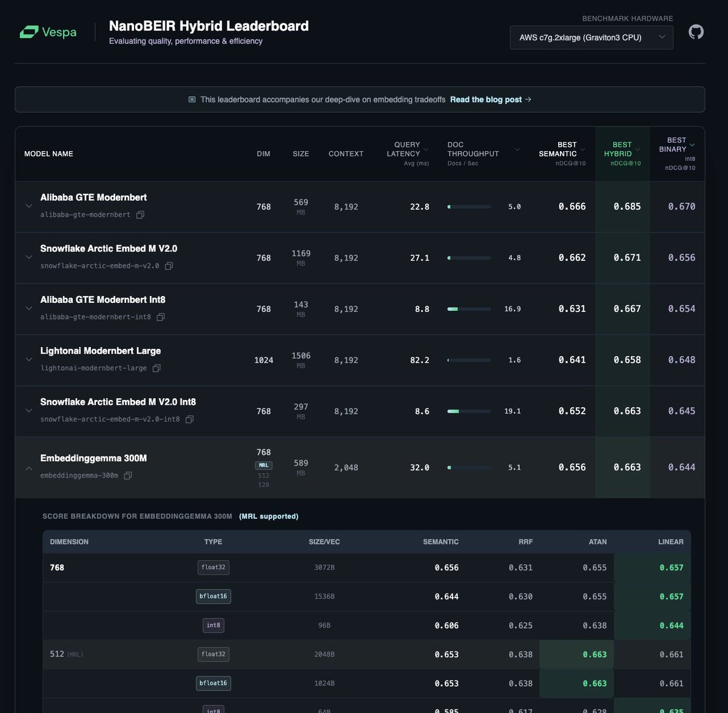Click the ATAN breakdown column header

pyautogui.click(x=598, y=542)
